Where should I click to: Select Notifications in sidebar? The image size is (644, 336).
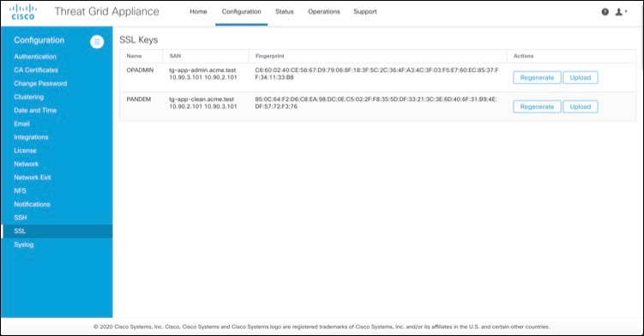tap(32, 204)
